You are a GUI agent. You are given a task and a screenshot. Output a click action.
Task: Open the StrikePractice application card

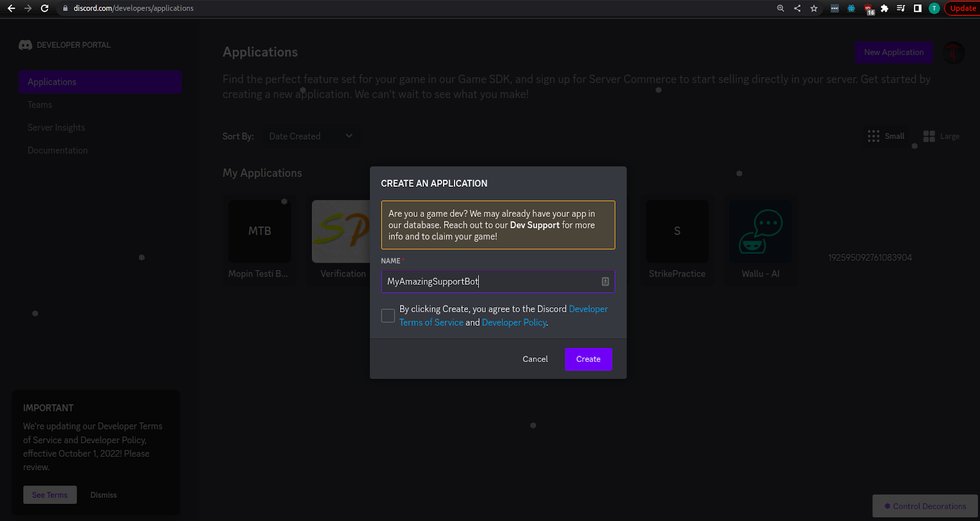[x=677, y=240]
